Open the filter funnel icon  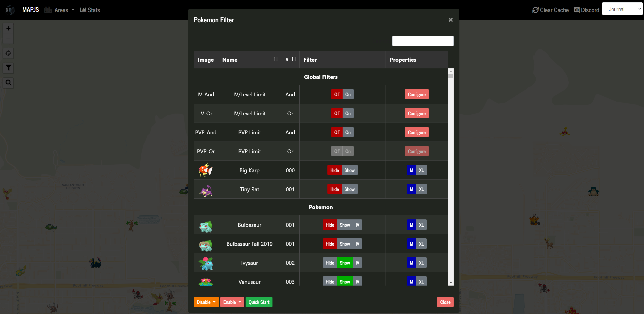pyautogui.click(x=8, y=68)
